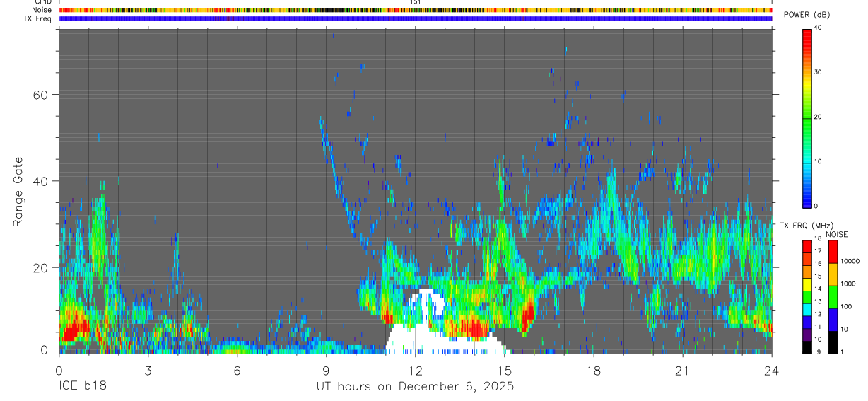The width and height of the screenshot is (868, 401).
Task: Click the 21 tick on UT hours axis
Action: point(683,371)
